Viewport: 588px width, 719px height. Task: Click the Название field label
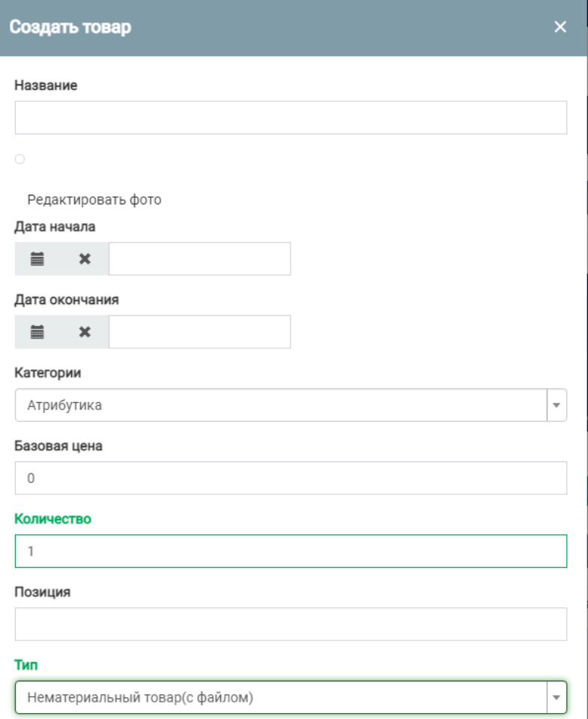[x=46, y=85]
